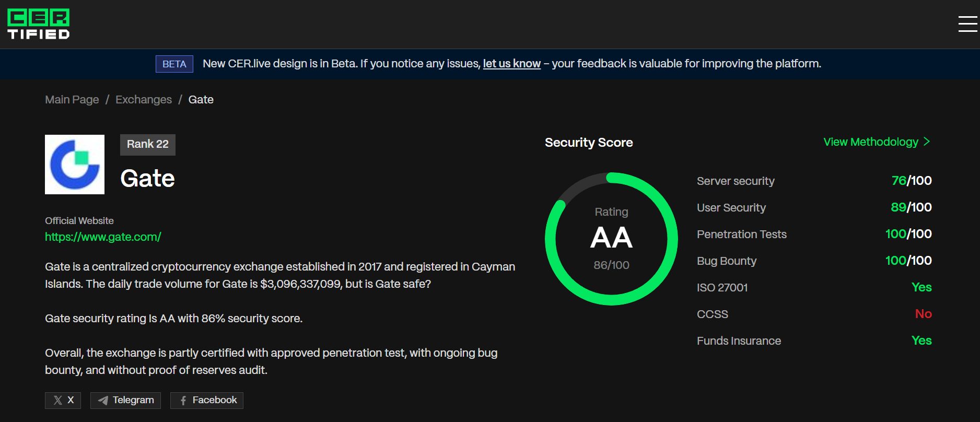
Task: Click the Funds Insurance Yes status
Action: pos(921,341)
